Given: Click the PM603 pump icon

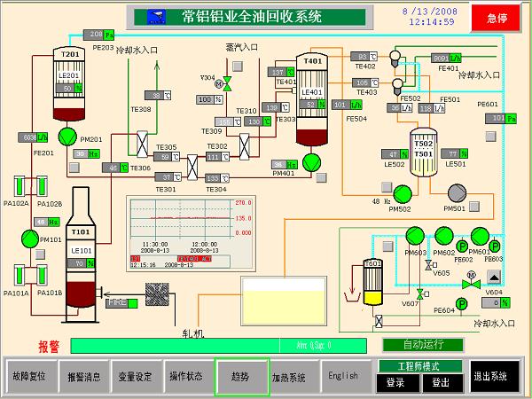Looking at the screenshot, I should pyautogui.click(x=415, y=236).
